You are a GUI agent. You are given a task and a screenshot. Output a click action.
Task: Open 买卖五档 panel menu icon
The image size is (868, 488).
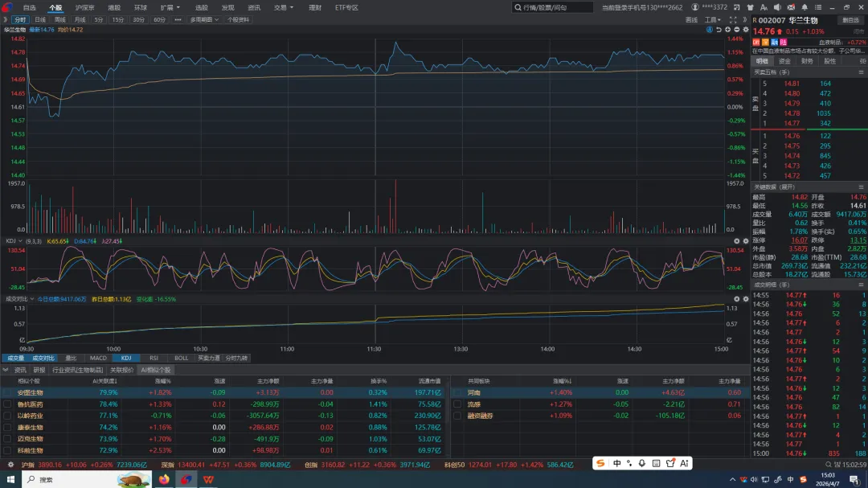pos(862,72)
